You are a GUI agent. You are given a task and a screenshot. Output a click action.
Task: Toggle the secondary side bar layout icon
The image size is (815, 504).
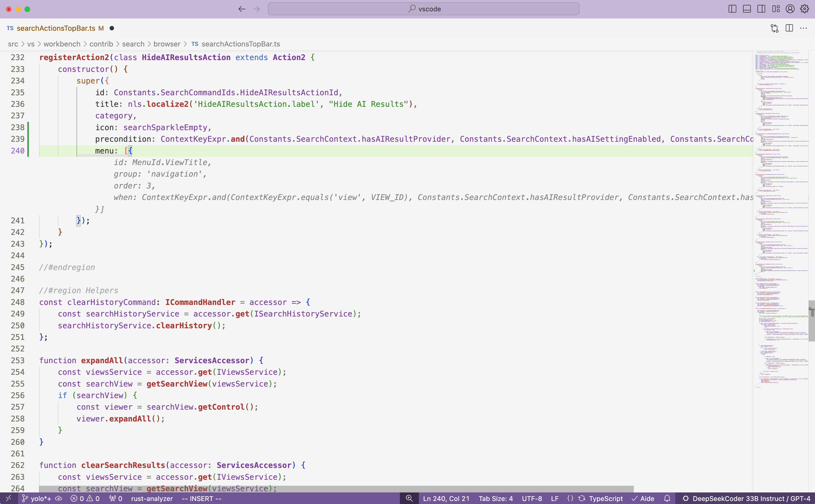(761, 9)
